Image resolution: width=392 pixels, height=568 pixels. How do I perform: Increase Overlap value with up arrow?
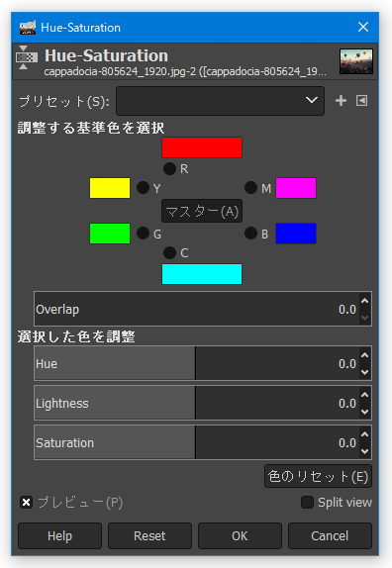(x=365, y=301)
